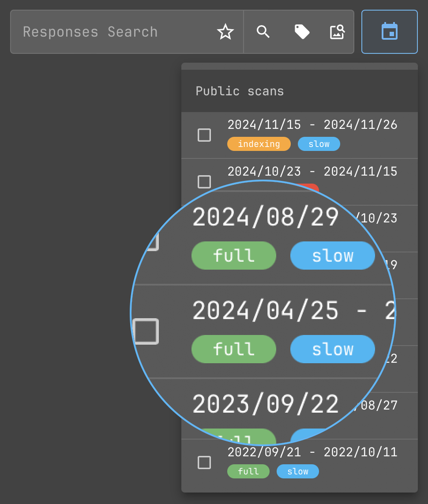428x504 pixels.
Task: Click the orange indexing tag
Action: coord(259,144)
